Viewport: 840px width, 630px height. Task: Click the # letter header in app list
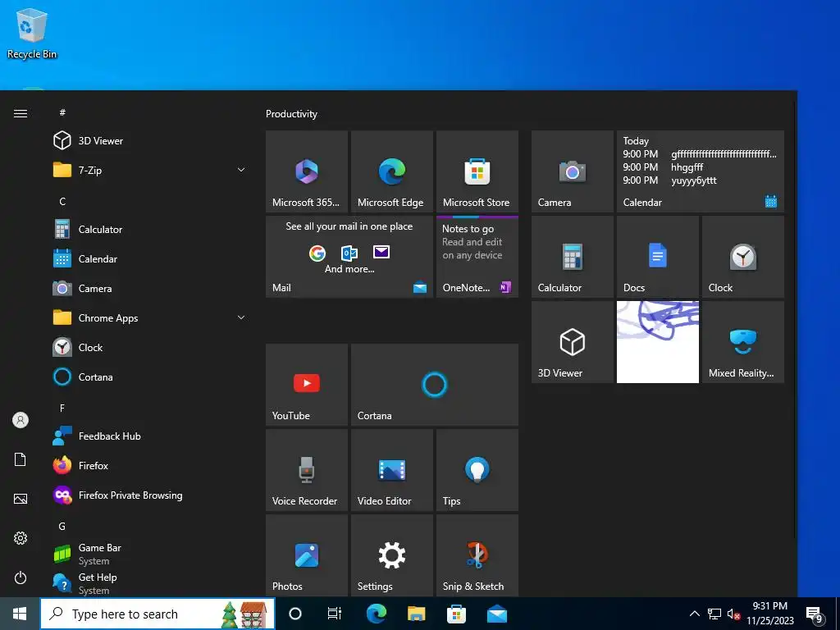(x=62, y=112)
